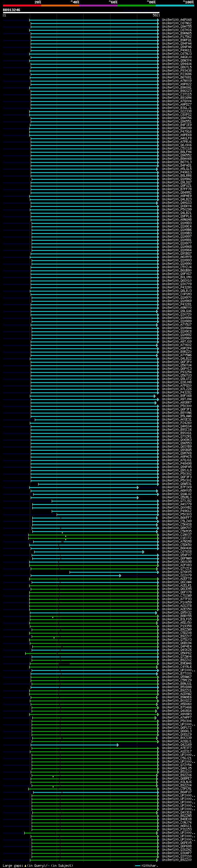Click the =100char. scale legend
This screenshot has height=868, width=197.
[147, 865]
